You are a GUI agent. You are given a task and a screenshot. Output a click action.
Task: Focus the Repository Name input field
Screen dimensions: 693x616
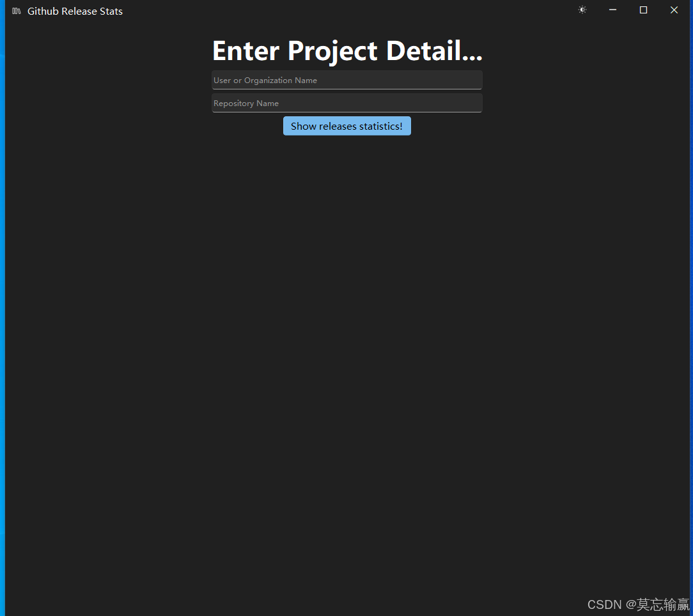pos(347,103)
